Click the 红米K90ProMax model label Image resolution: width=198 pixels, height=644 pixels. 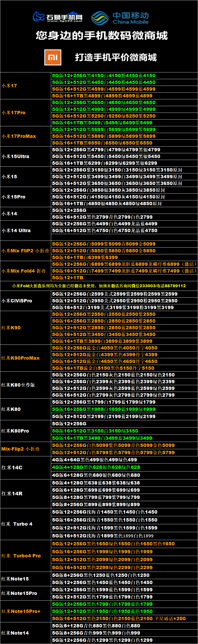pos(20,358)
